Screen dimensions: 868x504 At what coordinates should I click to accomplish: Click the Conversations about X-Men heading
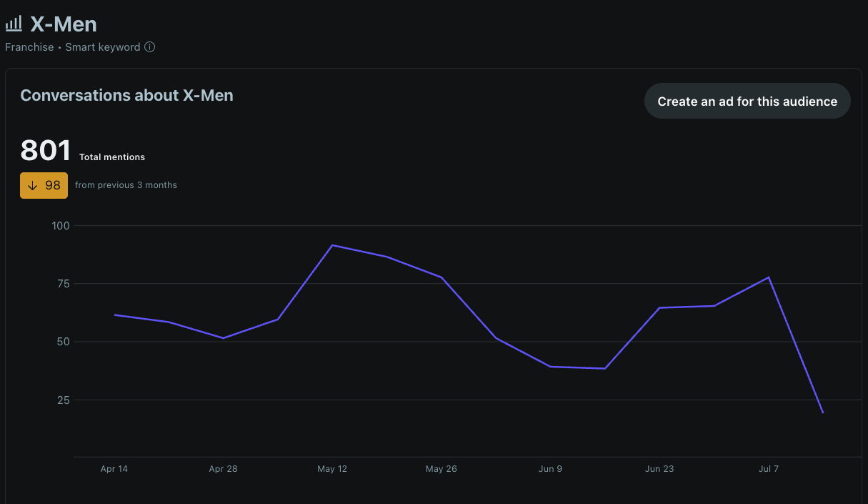click(126, 95)
